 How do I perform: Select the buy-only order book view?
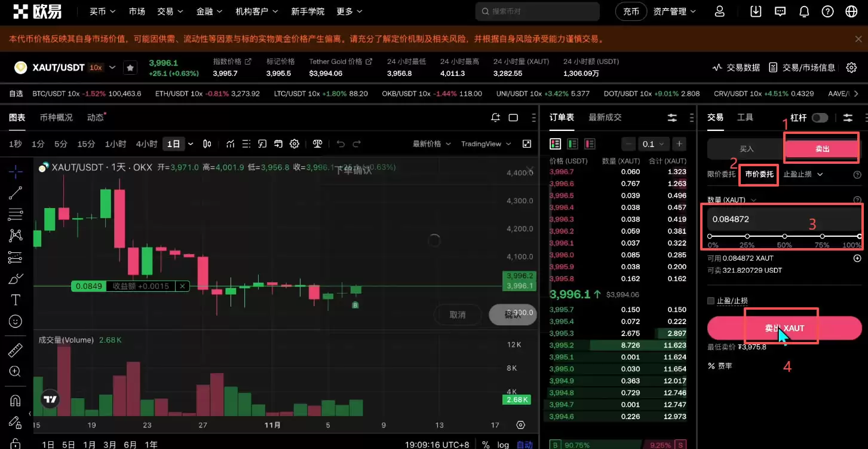pos(572,143)
